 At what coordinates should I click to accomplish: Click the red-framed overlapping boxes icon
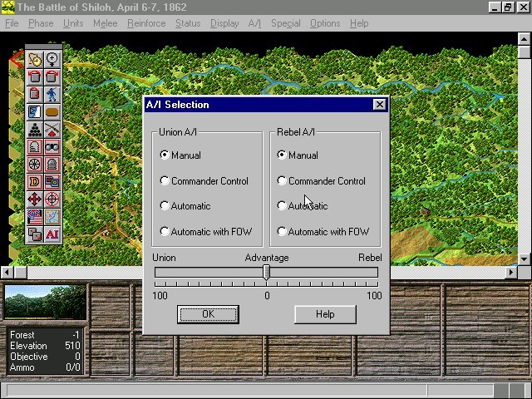coord(52,182)
